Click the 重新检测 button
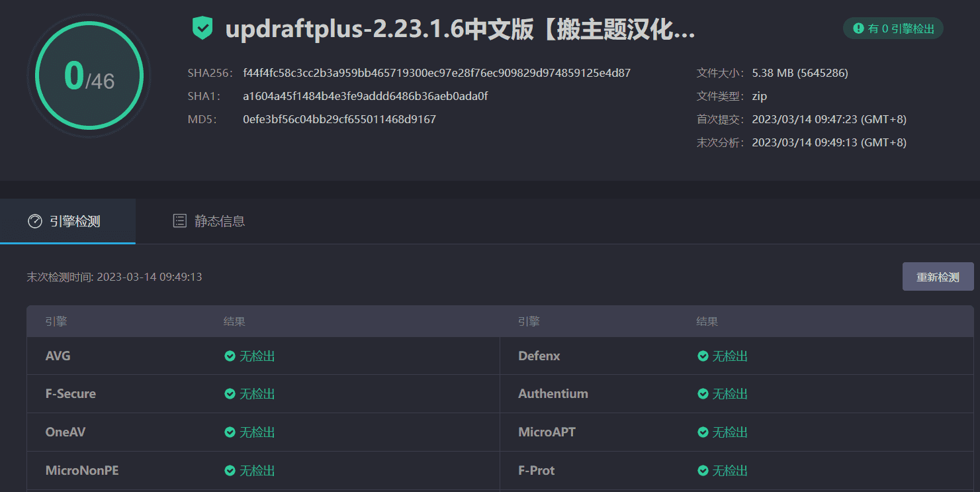This screenshot has height=492, width=980. click(x=938, y=277)
